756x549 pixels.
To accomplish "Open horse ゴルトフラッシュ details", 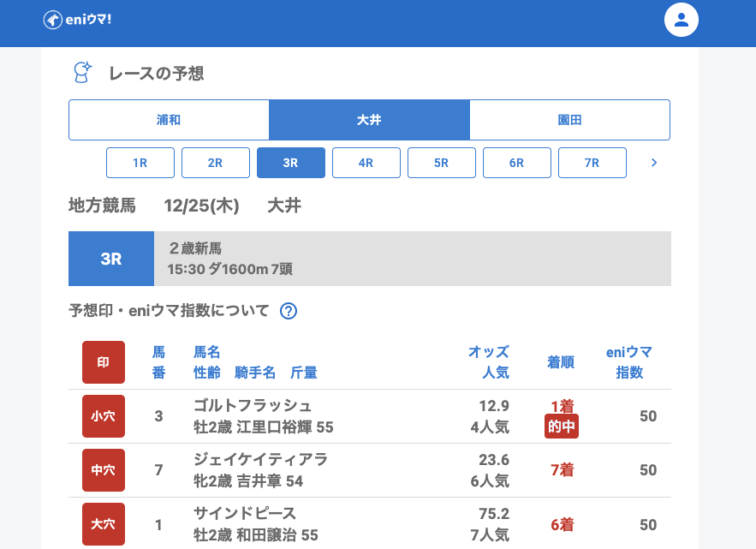I will (x=253, y=406).
